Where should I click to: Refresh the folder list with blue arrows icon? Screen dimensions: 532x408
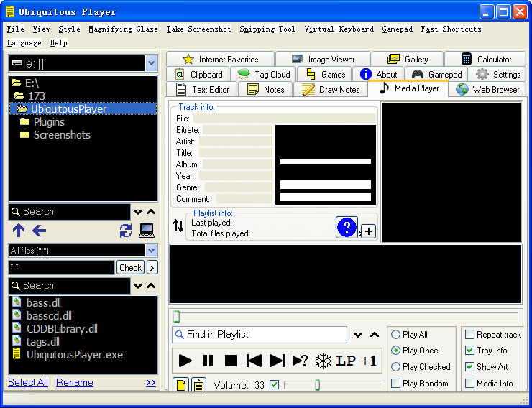click(126, 231)
